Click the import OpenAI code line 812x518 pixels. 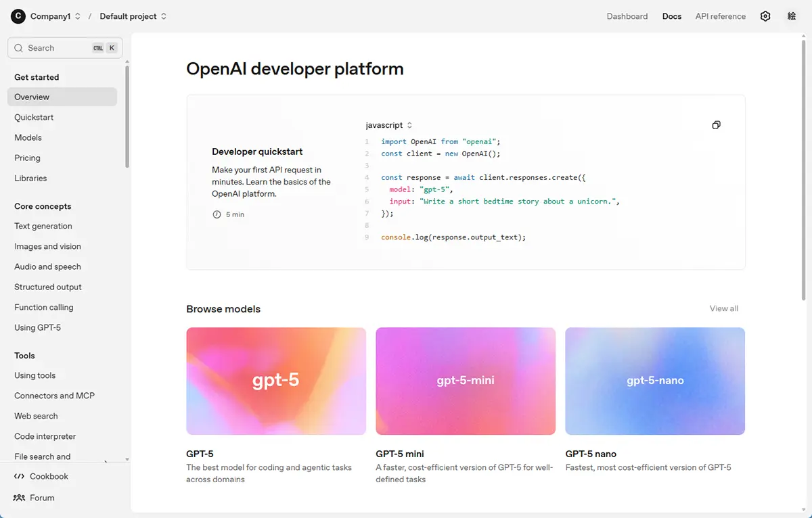pos(441,142)
